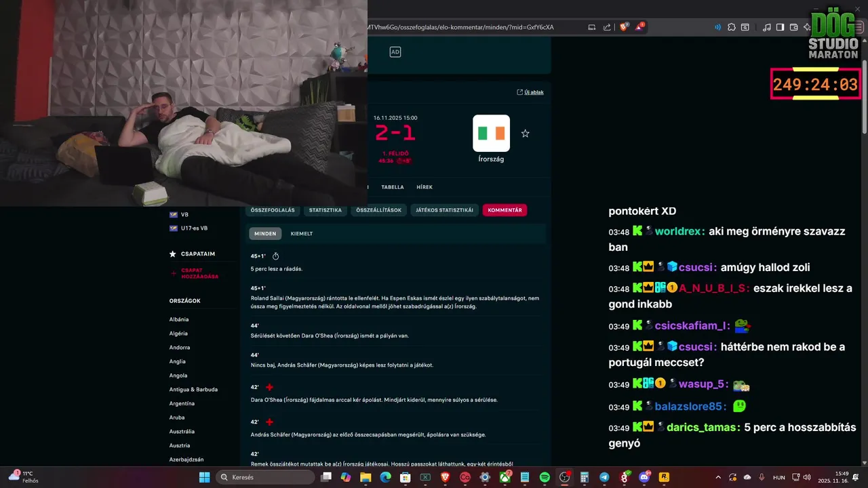Click the AD label box
The width and height of the screenshot is (868, 488).
(395, 52)
